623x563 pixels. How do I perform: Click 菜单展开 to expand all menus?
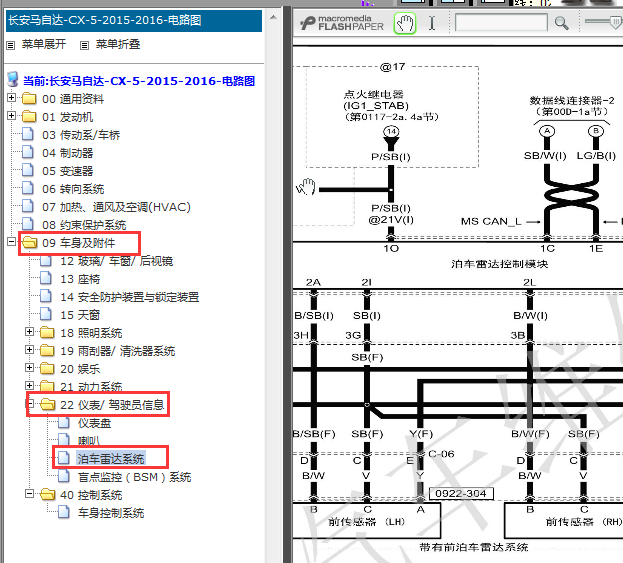(x=43, y=44)
